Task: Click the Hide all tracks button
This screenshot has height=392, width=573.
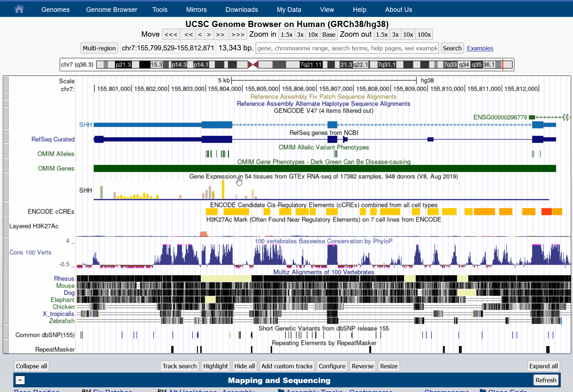Action: pos(245,366)
